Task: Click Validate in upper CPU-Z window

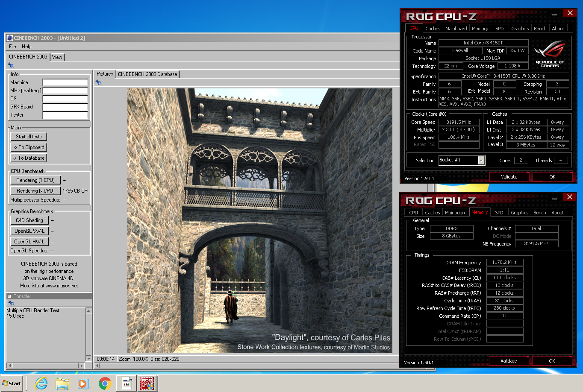Action: (x=509, y=177)
